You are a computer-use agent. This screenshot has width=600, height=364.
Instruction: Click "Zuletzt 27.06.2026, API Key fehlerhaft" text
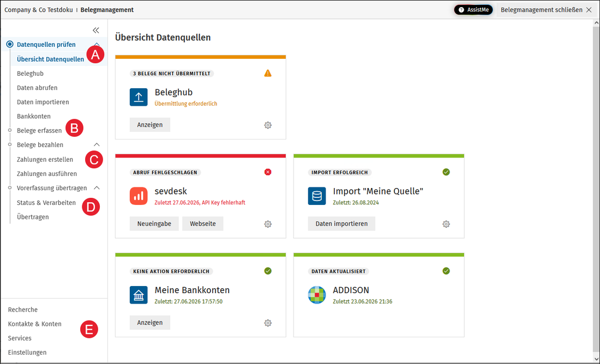(200, 203)
